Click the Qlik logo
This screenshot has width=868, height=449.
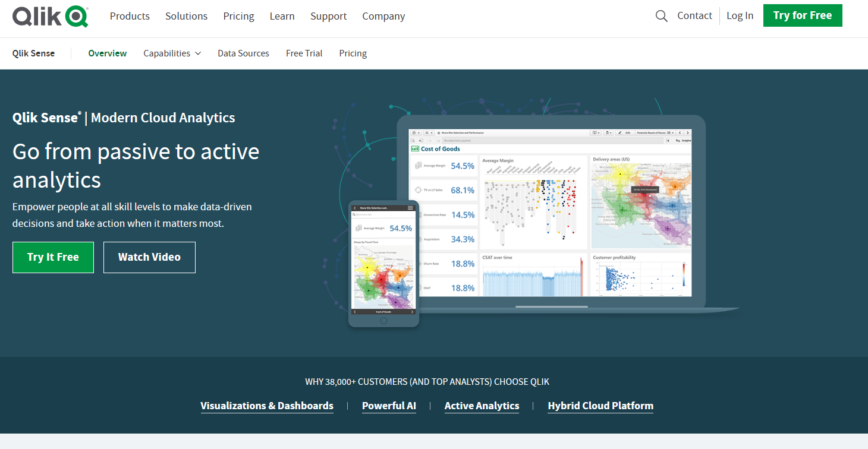(x=51, y=16)
